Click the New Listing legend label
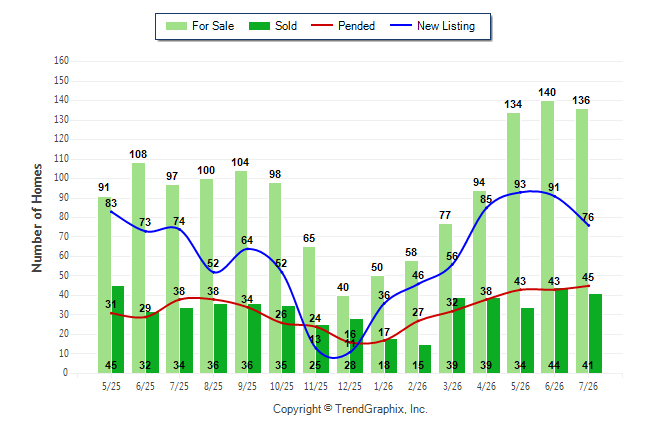The image size is (646, 434). (x=446, y=26)
